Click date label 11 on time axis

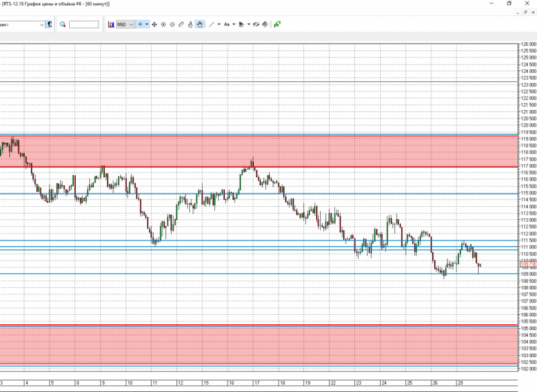[154, 383]
